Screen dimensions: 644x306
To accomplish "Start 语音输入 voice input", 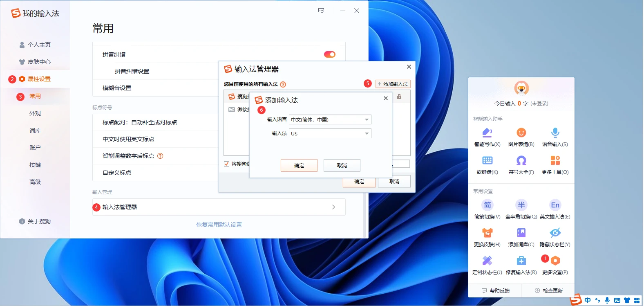I will 555,137.
